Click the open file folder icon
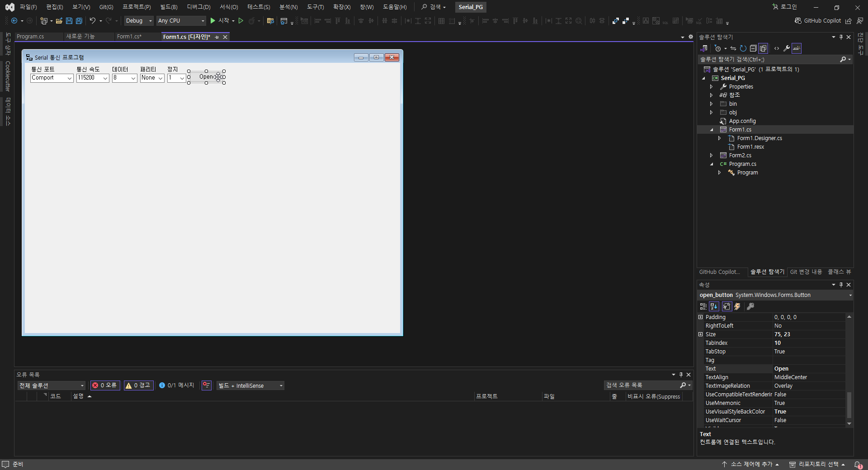This screenshot has height=470, width=868. [59, 21]
